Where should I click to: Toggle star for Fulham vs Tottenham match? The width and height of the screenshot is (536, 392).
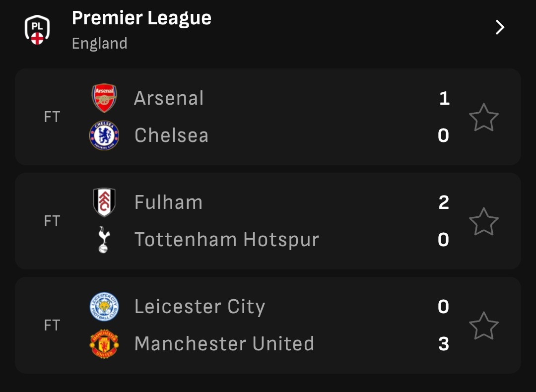coord(484,221)
